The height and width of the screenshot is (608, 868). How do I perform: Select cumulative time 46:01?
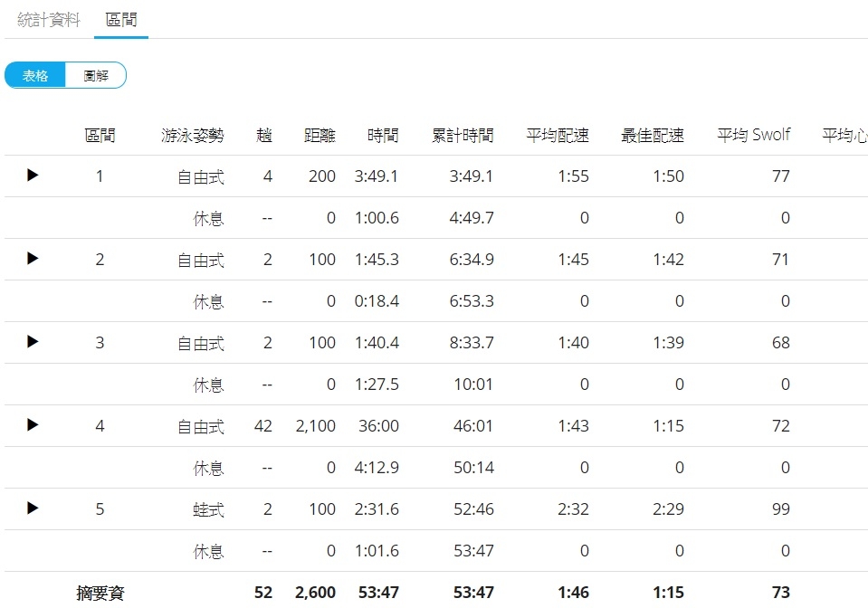coord(473,426)
